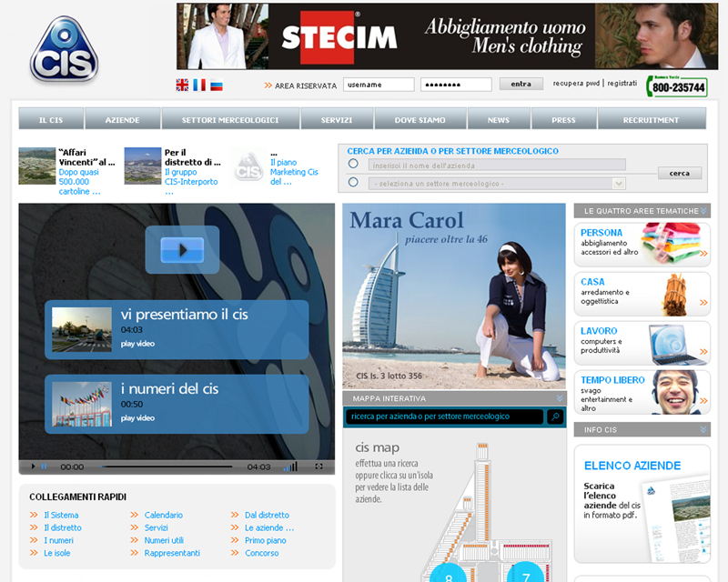Screen dimensions: 728x582
Task: Open the 'seleziona un settore merceologico' dropdown
Action: click(497, 184)
